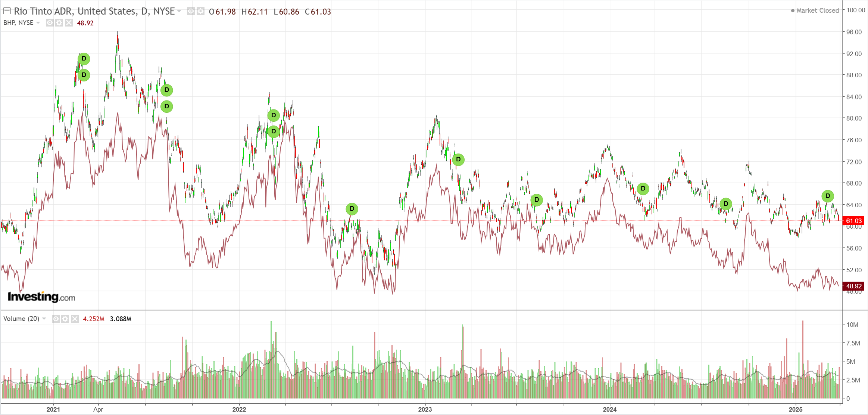Hide the BHP comparison line

coord(49,23)
